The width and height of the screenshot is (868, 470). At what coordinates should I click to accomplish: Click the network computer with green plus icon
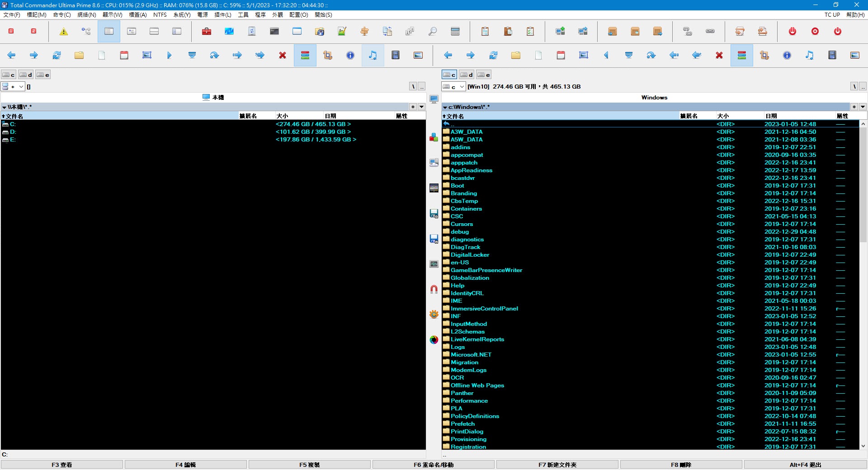(x=560, y=31)
